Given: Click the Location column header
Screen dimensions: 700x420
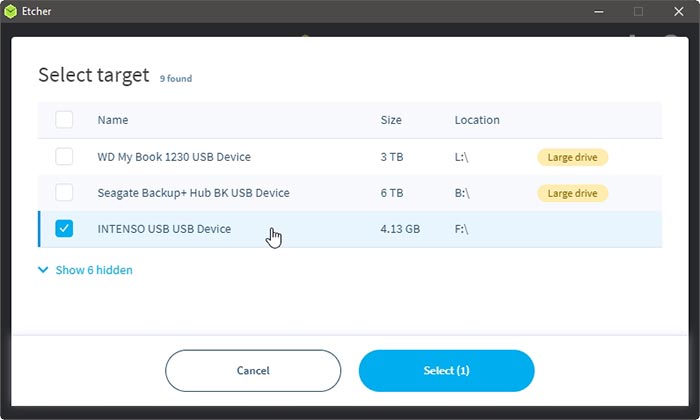Looking at the screenshot, I should coord(477,120).
